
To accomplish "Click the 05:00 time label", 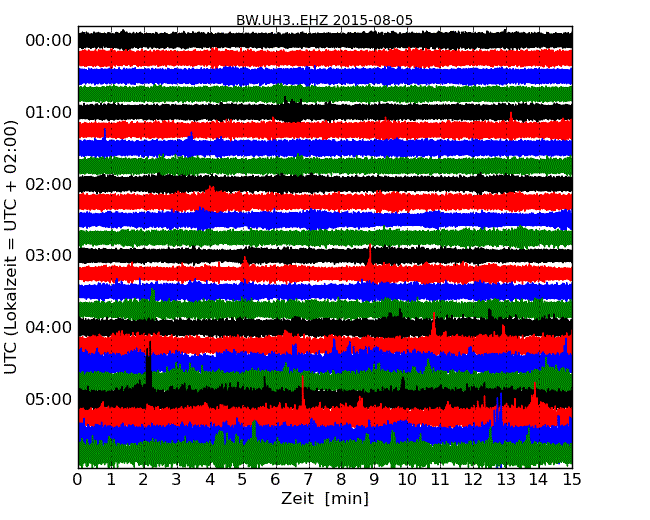I will pos(49,399).
